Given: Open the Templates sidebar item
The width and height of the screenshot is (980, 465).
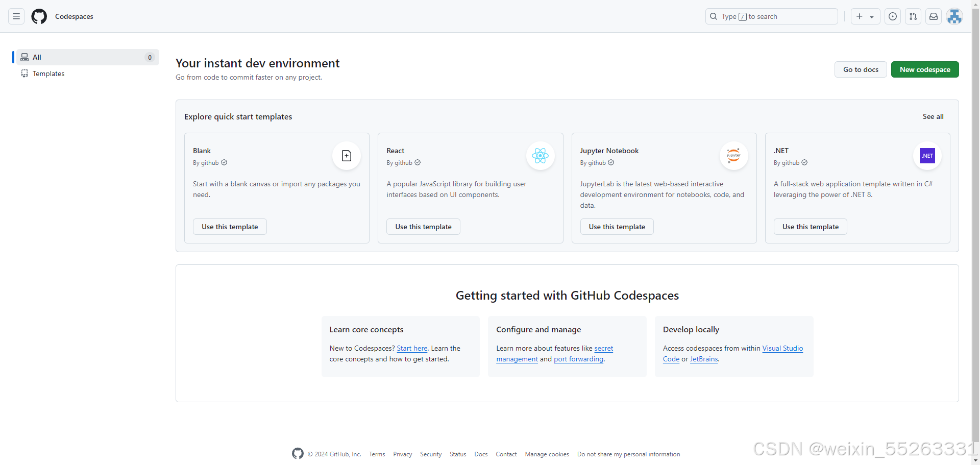Looking at the screenshot, I should coord(88,74).
